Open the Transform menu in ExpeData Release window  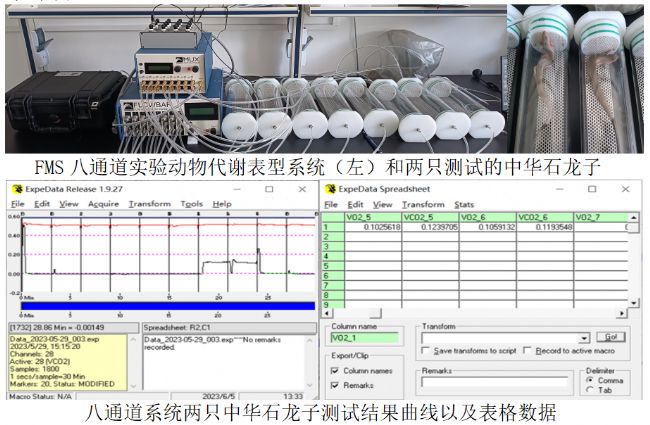click(x=150, y=204)
